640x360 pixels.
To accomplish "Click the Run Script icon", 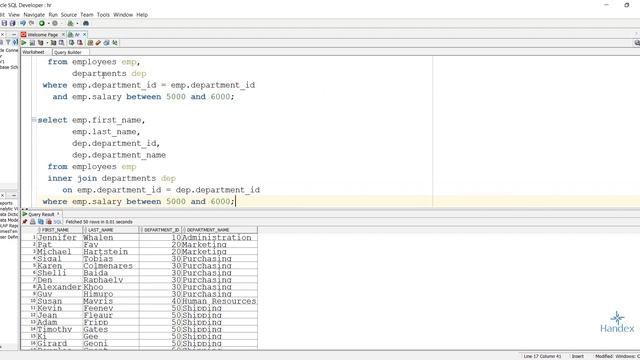I will point(32,42).
